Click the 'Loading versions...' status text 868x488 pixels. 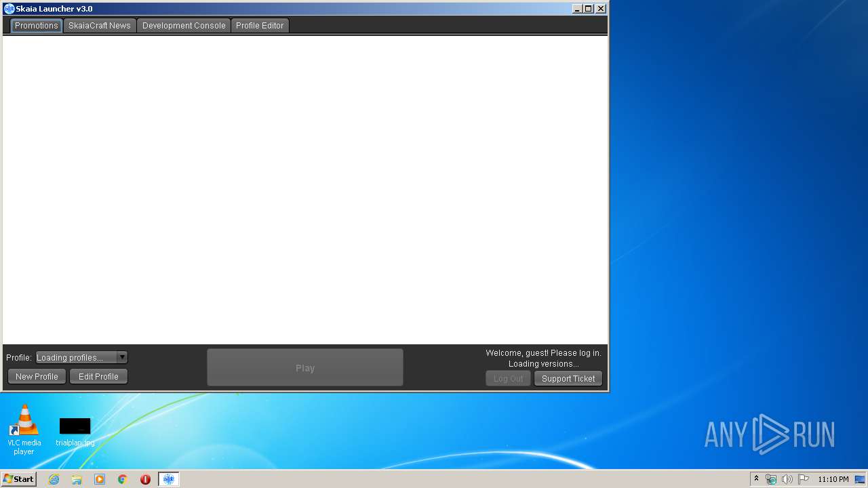coord(544,364)
